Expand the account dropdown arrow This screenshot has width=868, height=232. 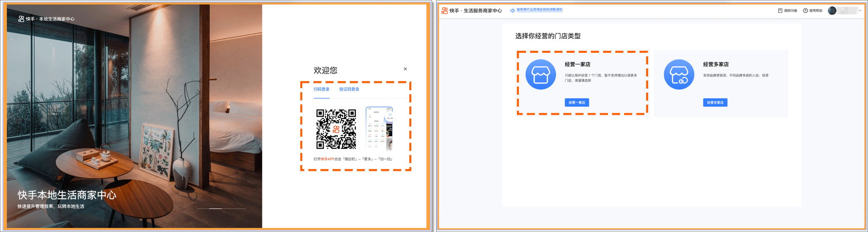click(860, 11)
